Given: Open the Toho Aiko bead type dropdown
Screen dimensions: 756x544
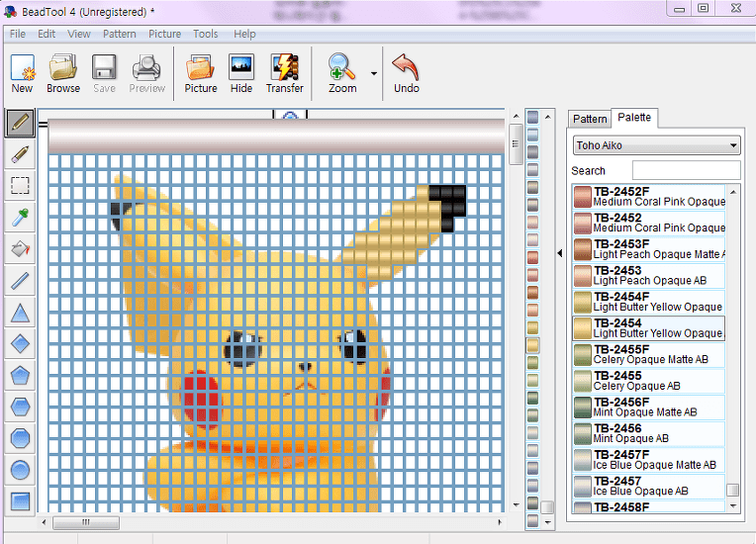Looking at the screenshot, I should tap(657, 145).
